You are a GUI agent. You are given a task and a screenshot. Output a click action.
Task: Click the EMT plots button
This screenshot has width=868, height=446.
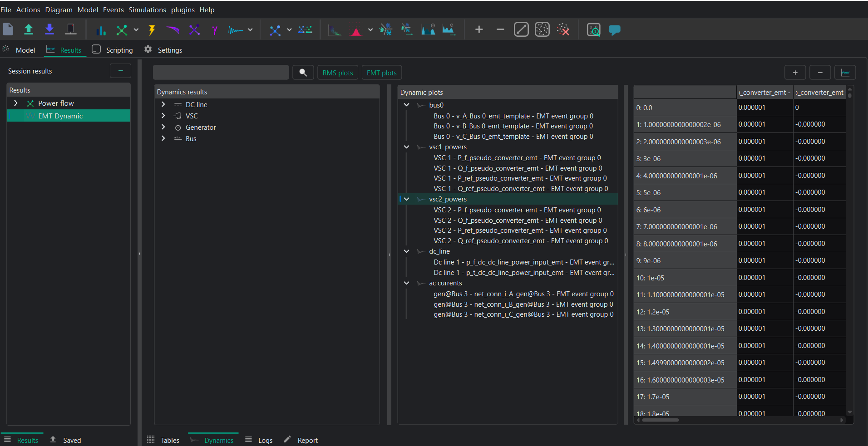(382, 73)
